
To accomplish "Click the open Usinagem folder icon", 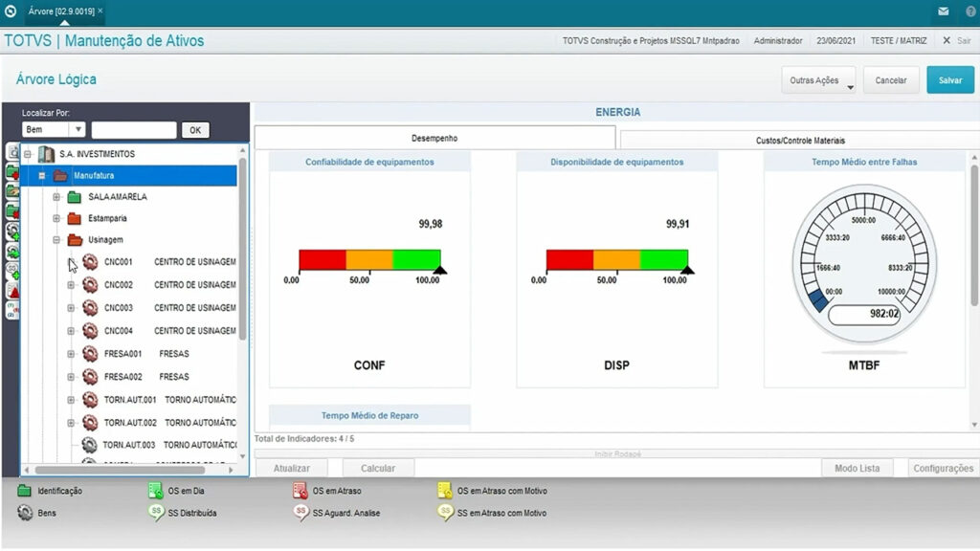I will click(75, 240).
